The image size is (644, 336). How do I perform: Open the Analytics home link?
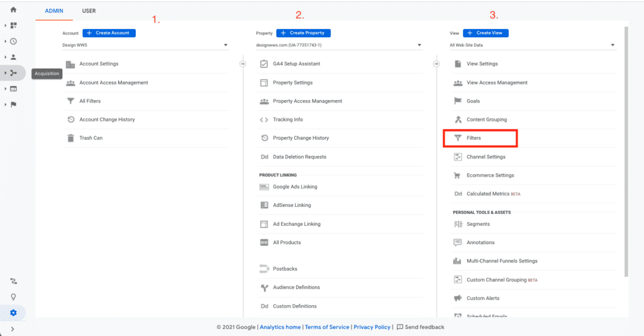pos(280,327)
